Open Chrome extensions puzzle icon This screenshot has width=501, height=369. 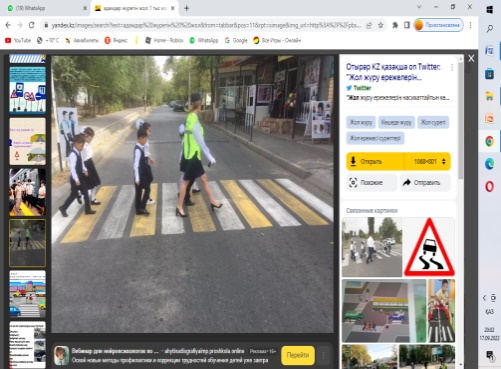click(x=395, y=25)
